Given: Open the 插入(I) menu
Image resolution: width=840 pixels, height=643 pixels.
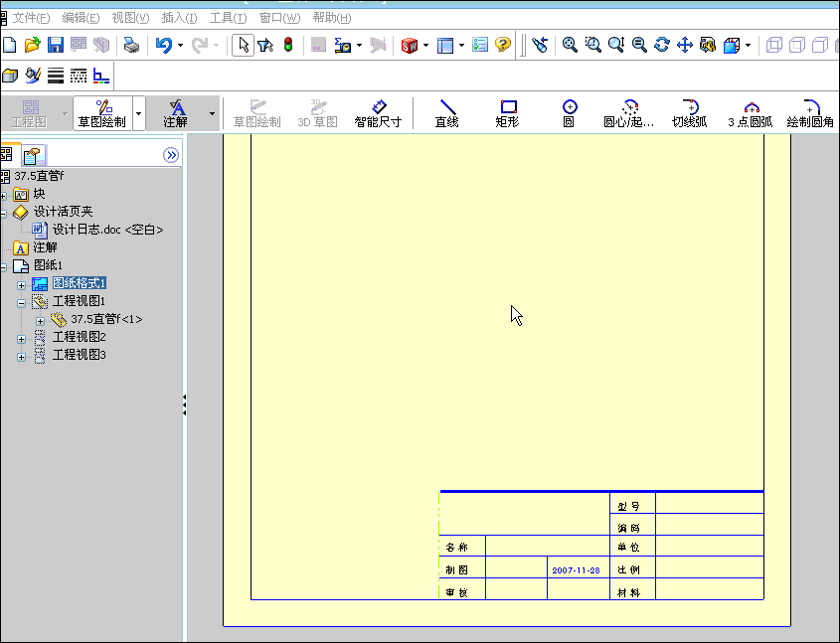Looking at the screenshot, I should pyautogui.click(x=180, y=18).
